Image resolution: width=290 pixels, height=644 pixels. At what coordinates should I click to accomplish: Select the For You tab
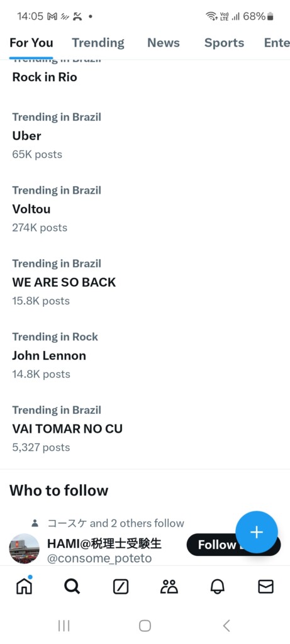tap(31, 43)
